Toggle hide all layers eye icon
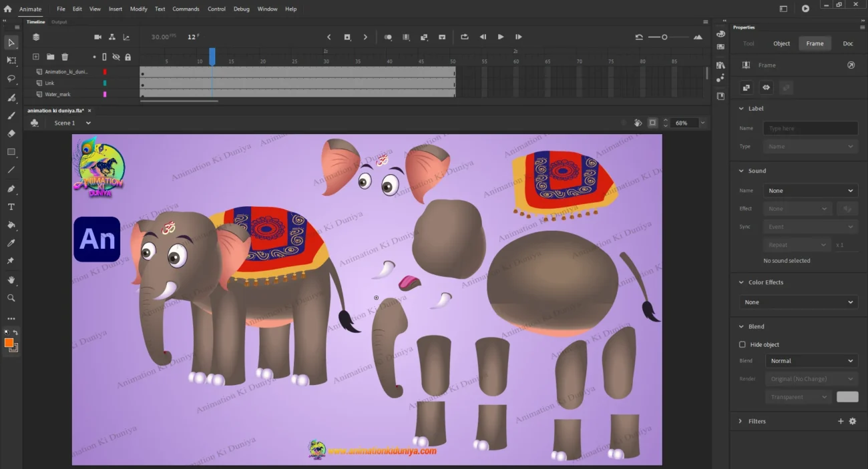The width and height of the screenshot is (868, 469). pyautogui.click(x=116, y=57)
